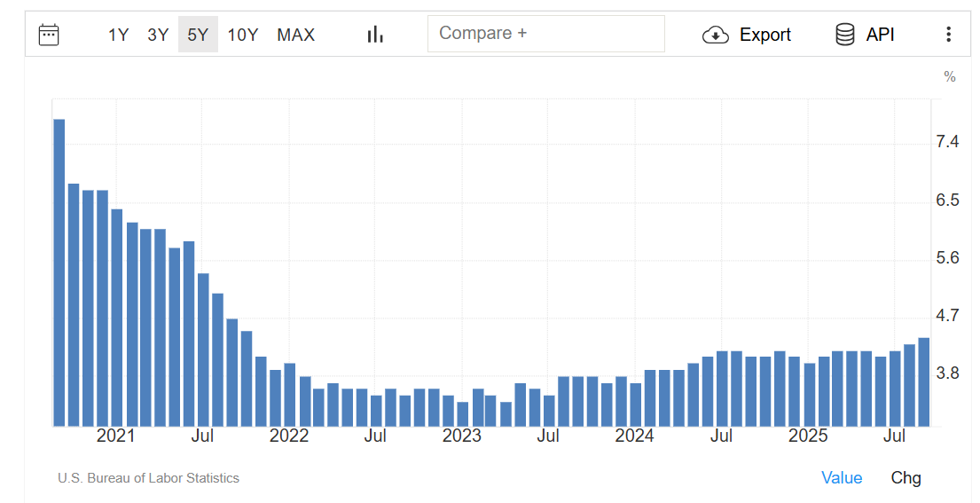
Task: Toggle chart to show Chg
Action: coord(906,477)
